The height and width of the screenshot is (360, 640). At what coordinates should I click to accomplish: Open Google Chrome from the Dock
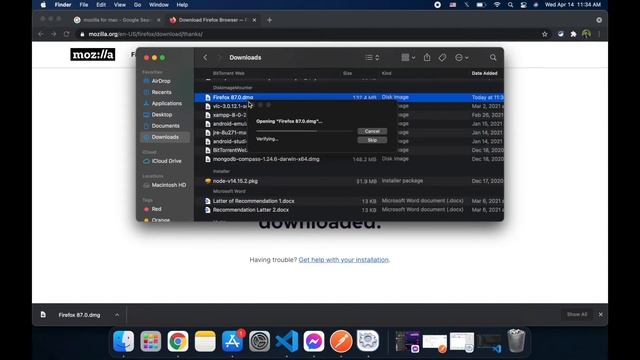[x=178, y=341]
